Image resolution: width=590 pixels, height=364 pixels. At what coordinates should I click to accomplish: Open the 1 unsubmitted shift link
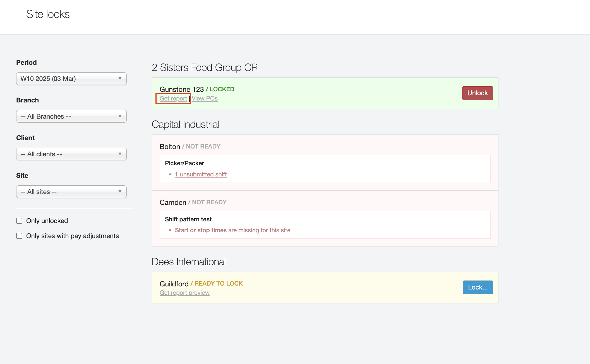tap(201, 174)
